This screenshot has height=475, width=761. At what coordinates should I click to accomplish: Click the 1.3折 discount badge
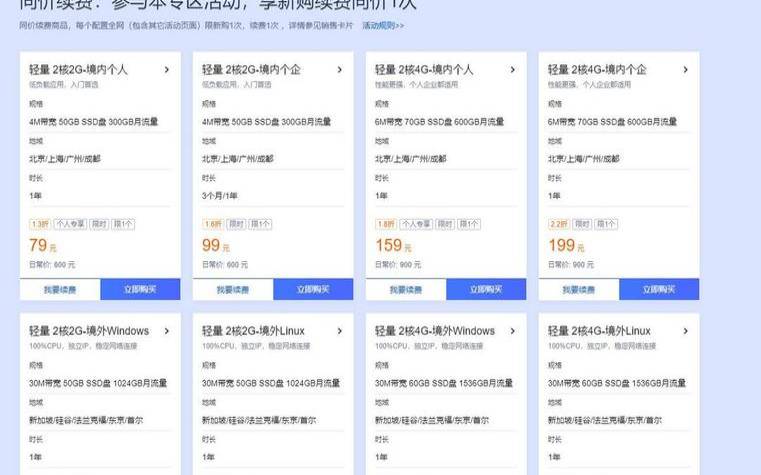[40, 224]
